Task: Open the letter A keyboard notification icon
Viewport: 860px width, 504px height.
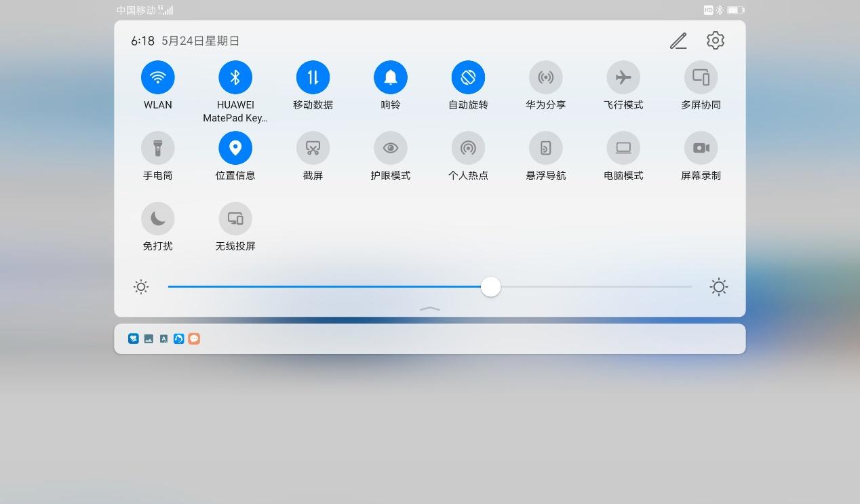Action: [x=163, y=338]
